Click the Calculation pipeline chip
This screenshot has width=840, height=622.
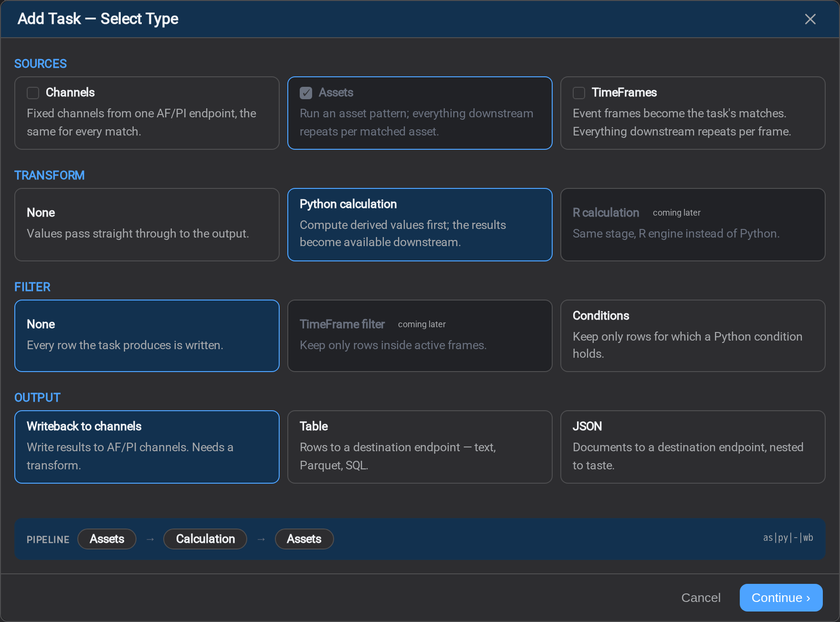[205, 539]
